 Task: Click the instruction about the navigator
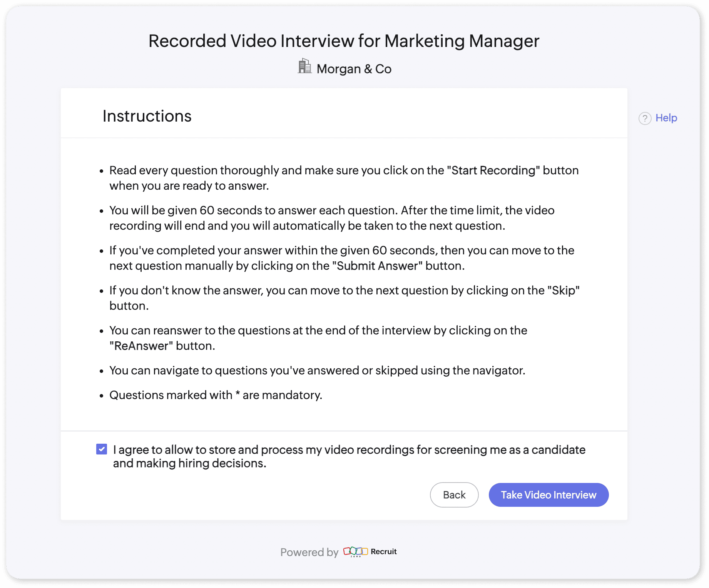click(317, 371)
